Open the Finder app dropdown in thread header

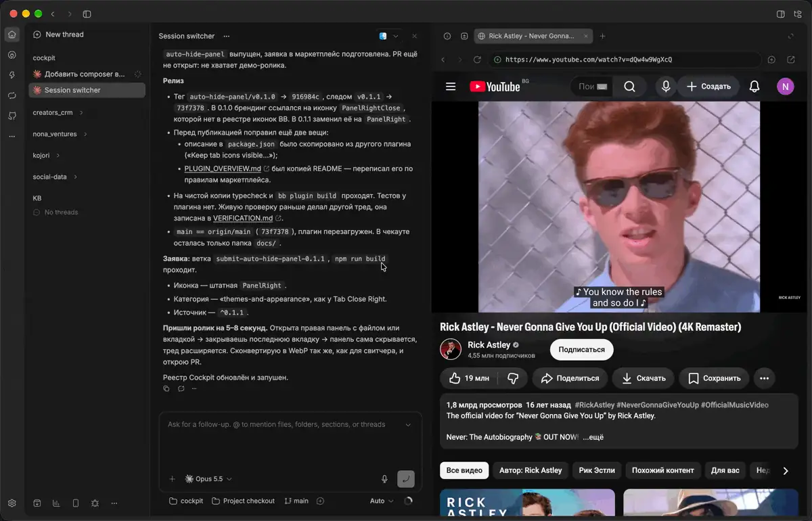(x=389, y=36)
